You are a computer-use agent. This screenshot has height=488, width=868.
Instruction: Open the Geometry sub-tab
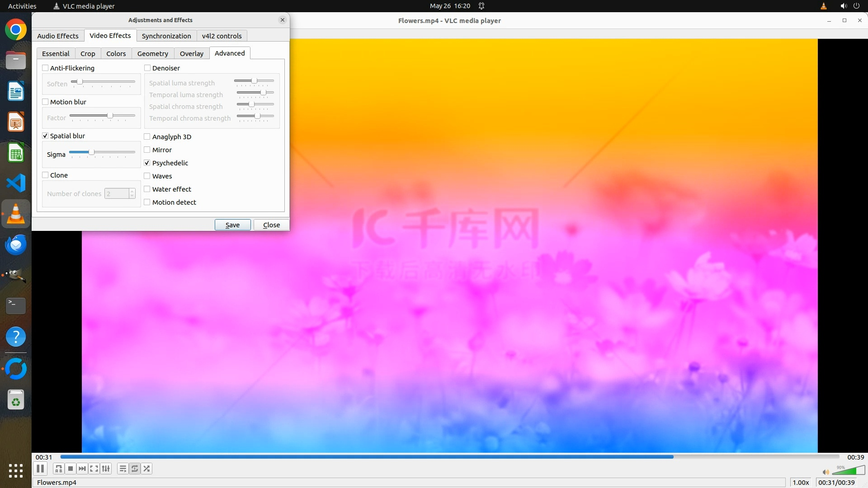(x=152, y=54)
